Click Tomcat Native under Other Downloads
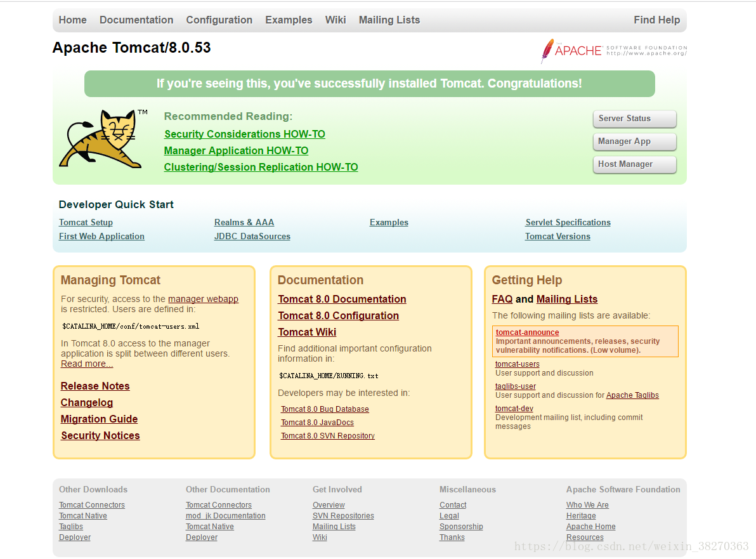The height and width of the screenshot is (559, 756). coord(83,516)
